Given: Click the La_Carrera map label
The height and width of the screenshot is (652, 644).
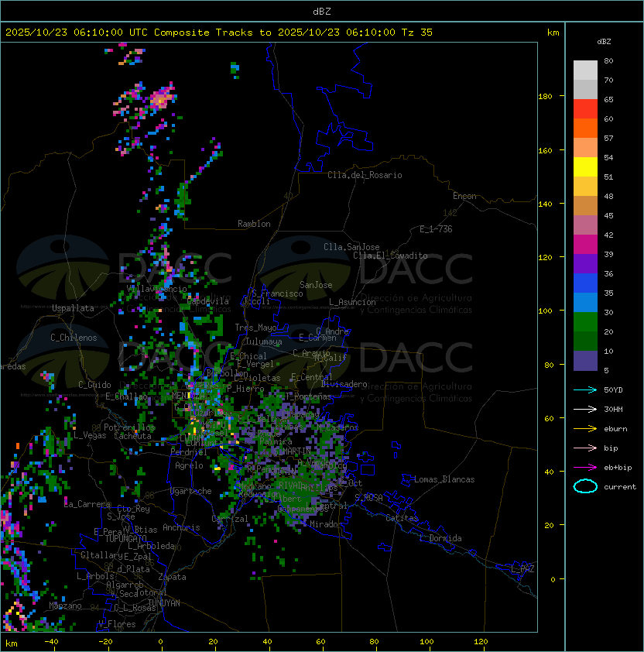Looking at the screenshot, I should 87,504.
